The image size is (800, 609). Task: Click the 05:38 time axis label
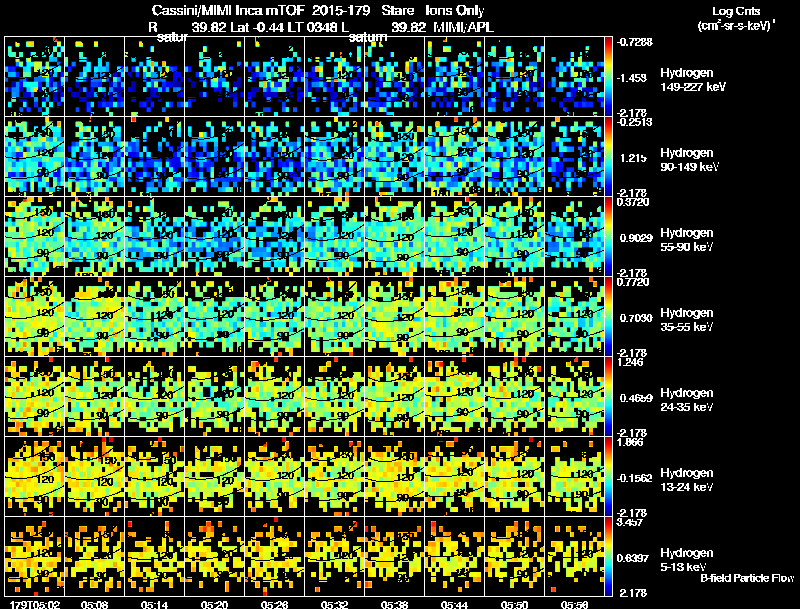point(394,604)
